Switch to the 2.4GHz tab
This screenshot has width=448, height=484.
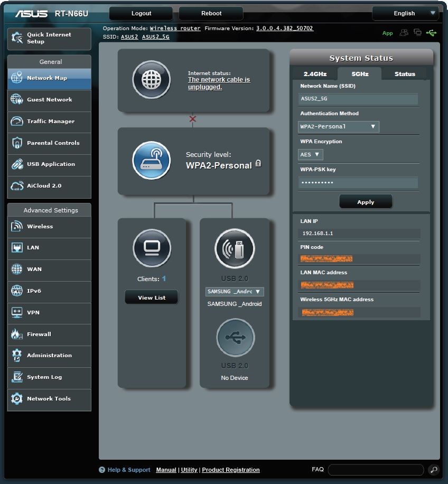pos(314,74)
